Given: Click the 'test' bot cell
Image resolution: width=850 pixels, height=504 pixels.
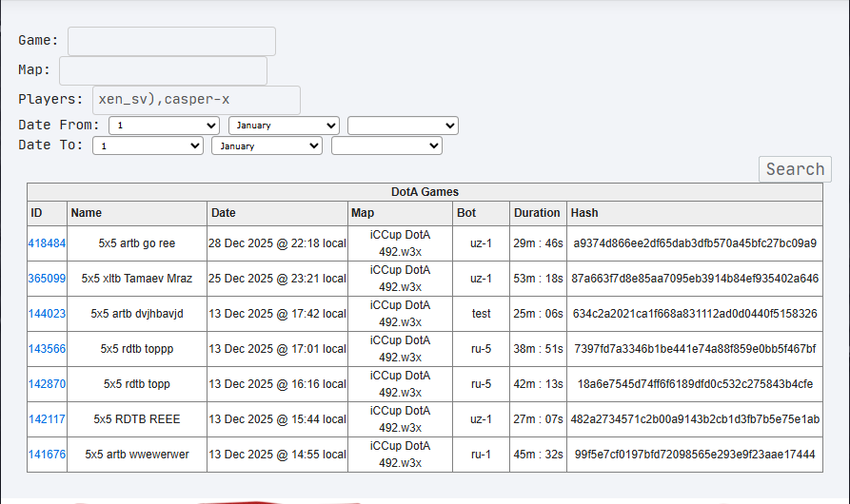Looking at the screenshot, I should point(482,314).
